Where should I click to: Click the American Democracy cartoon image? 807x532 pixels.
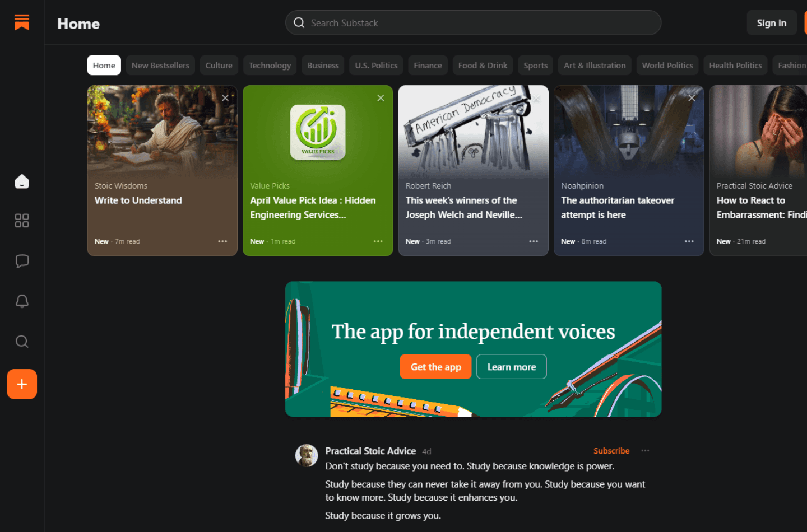[x=474, y=132]
